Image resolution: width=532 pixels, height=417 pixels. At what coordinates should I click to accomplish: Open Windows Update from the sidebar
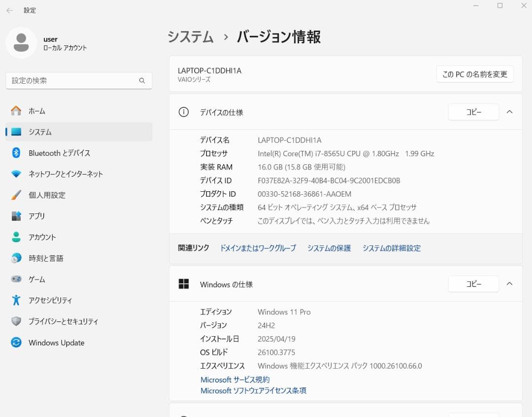pyautogui.click(x=58, y=343)
